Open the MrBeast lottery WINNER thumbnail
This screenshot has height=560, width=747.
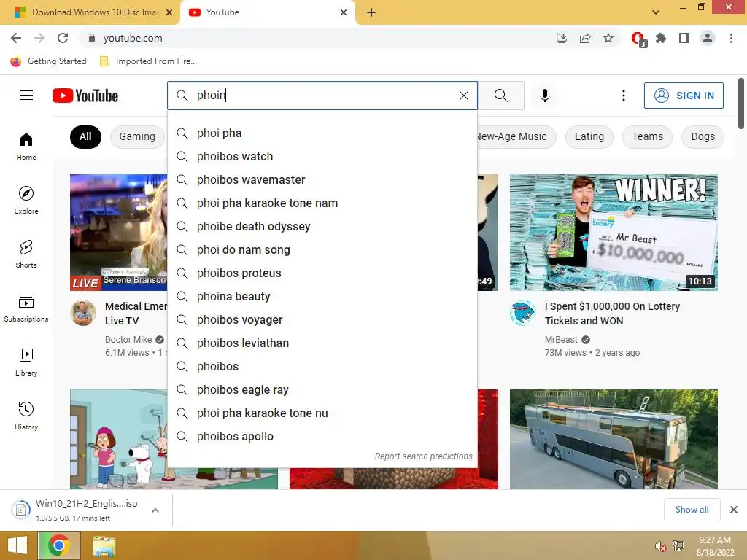(x=614, y=233)
